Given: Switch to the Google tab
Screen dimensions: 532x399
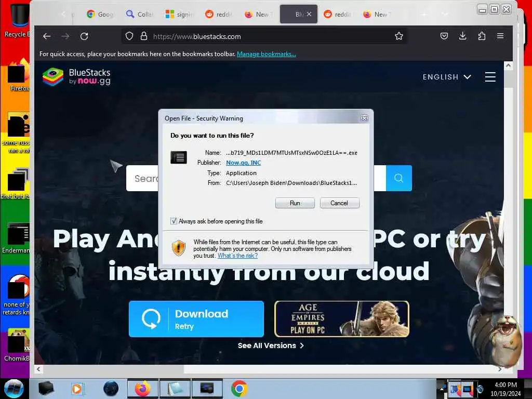Looking at the screenshot, I should coord(100,14).
